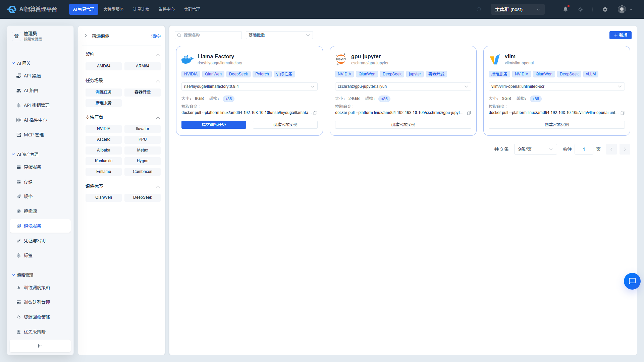644x362 pixels.
Task: Click 创建容器实例 on vllm card
Action: 557,125
